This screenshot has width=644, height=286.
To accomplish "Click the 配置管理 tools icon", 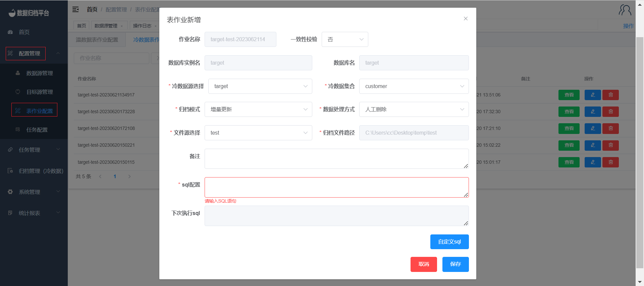I will [10, 53].
